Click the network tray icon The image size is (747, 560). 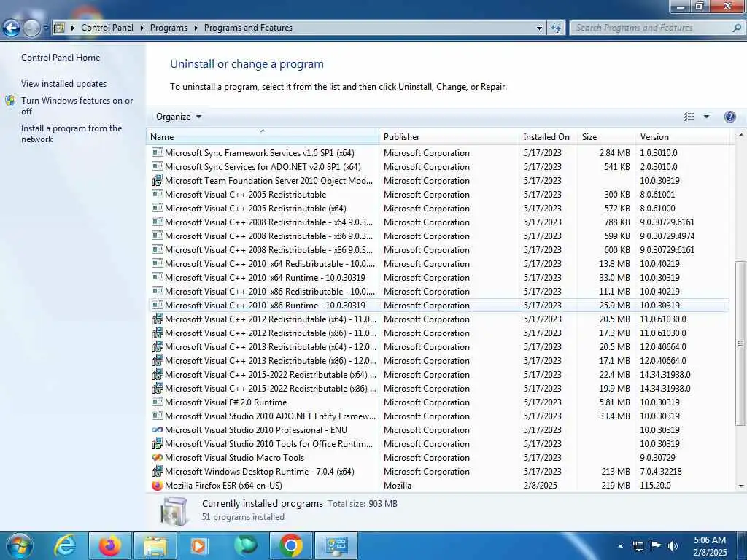[638, 546]
